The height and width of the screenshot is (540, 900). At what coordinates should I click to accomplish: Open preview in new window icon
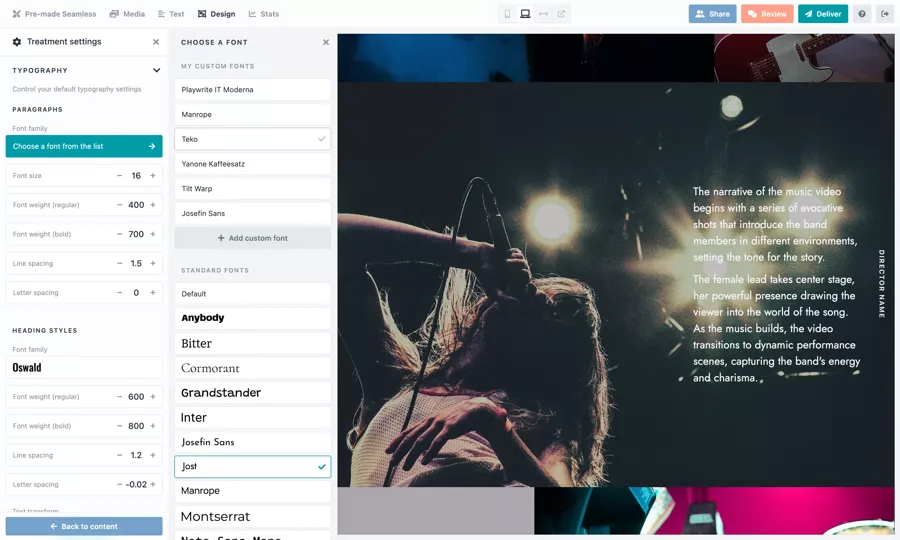point(561,14)
